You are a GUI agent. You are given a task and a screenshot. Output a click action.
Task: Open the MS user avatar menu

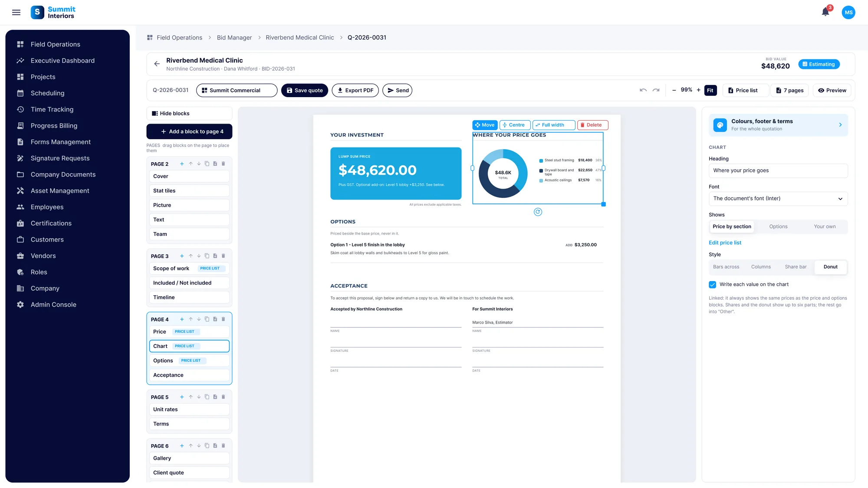(848, 12)
